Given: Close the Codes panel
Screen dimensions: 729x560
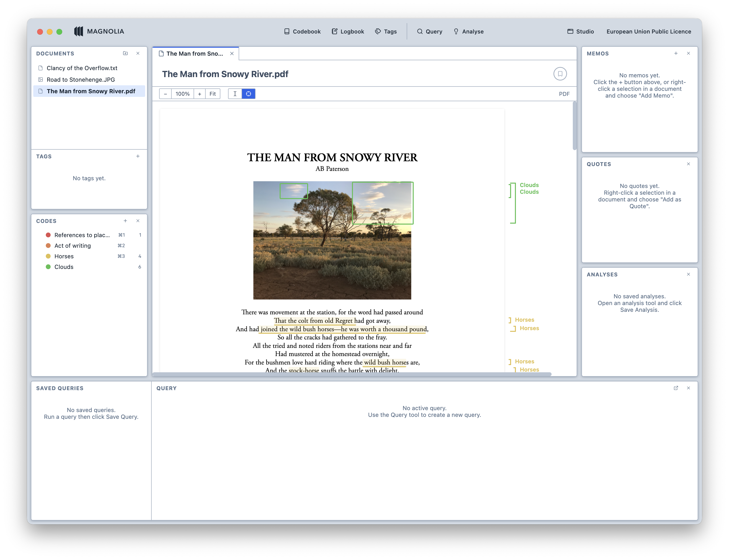Looking at the screenshot, I should click(138, 221).
